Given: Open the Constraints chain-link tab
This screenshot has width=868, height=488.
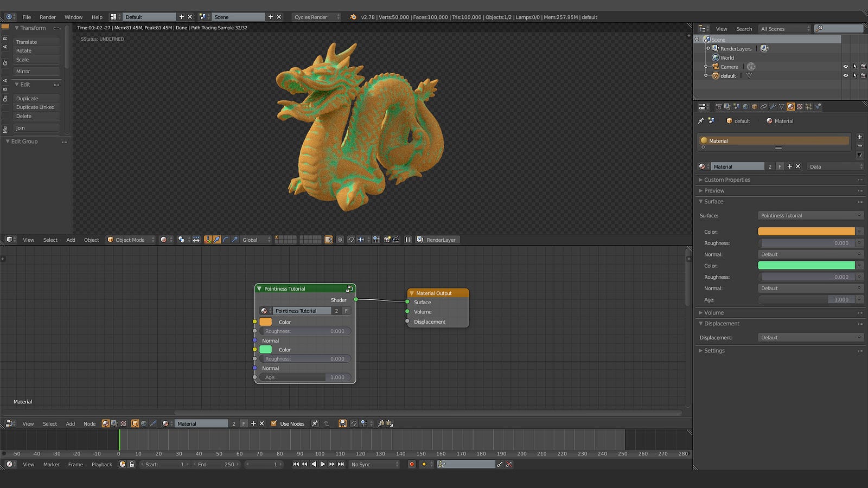Looking at the screenshot, I should (763, 107).
